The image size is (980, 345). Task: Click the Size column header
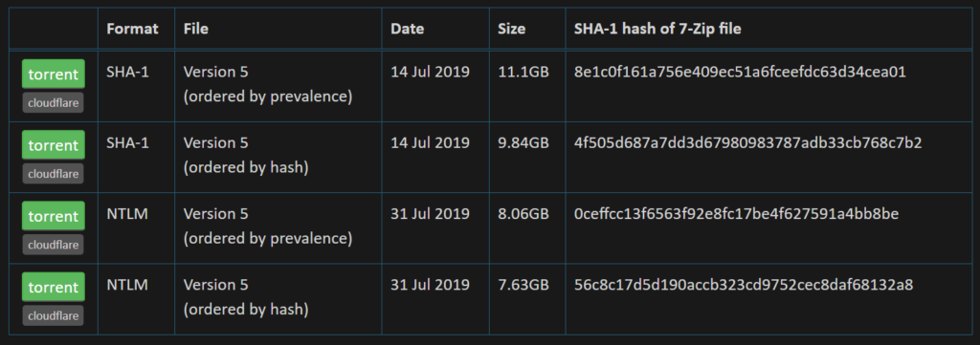point(511,29)
